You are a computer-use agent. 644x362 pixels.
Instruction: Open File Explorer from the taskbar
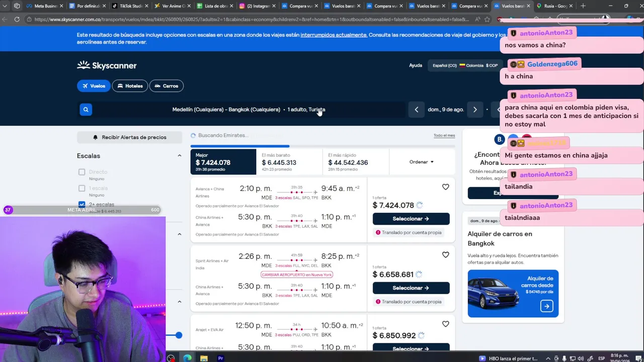point(204,358)
